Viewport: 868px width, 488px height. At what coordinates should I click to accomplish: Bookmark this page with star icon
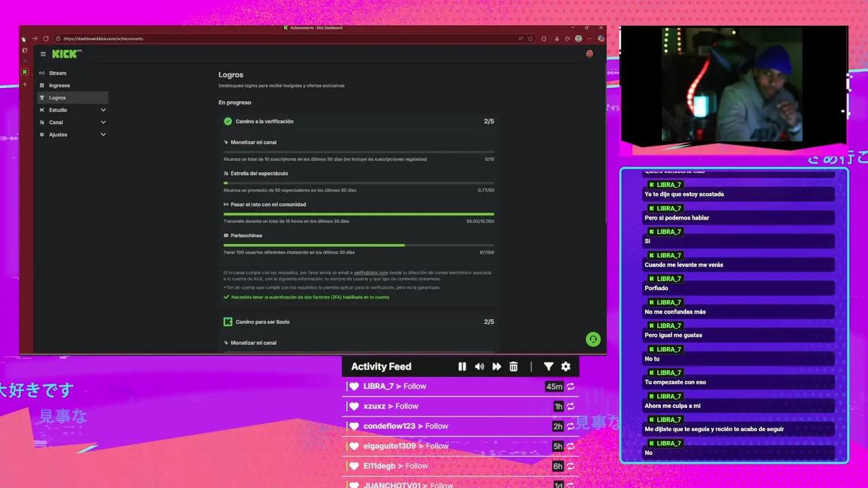pos(530,39)
